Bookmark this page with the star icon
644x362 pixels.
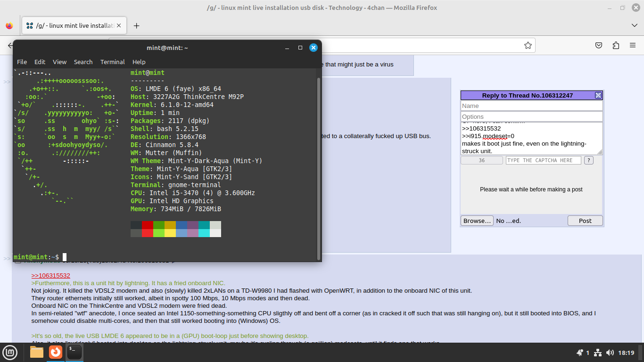pos(528,46)
